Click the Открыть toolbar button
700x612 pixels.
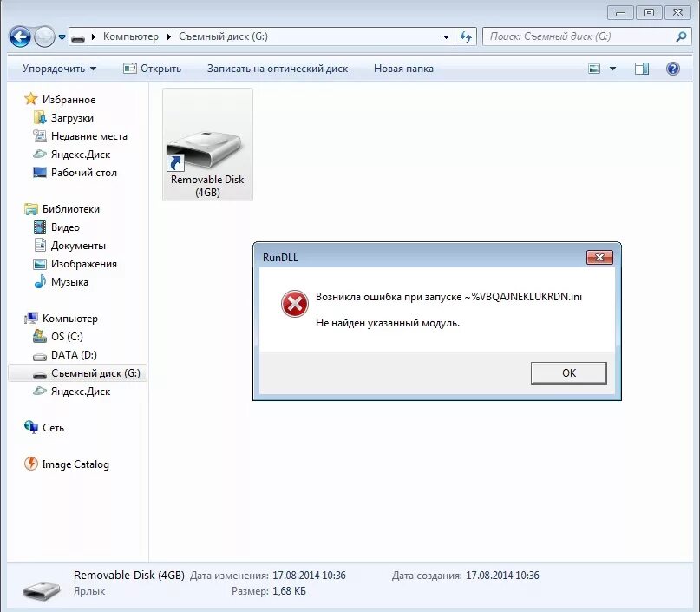[153, 69]
